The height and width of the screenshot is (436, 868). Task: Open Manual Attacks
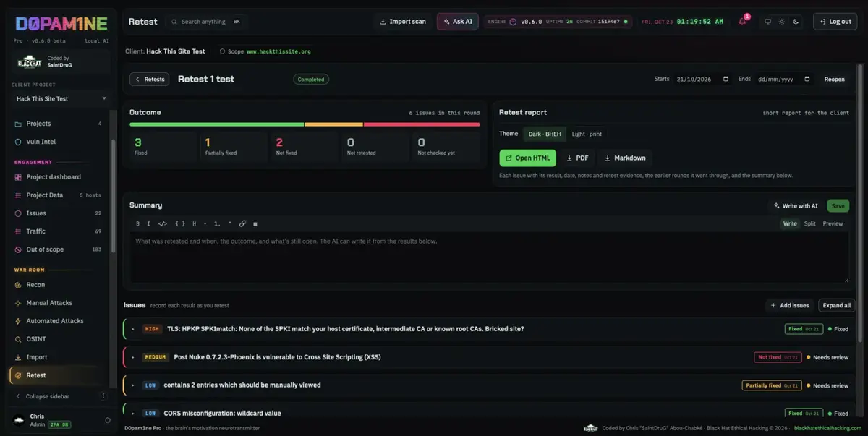pyautogui.click(x=58, y=303)
